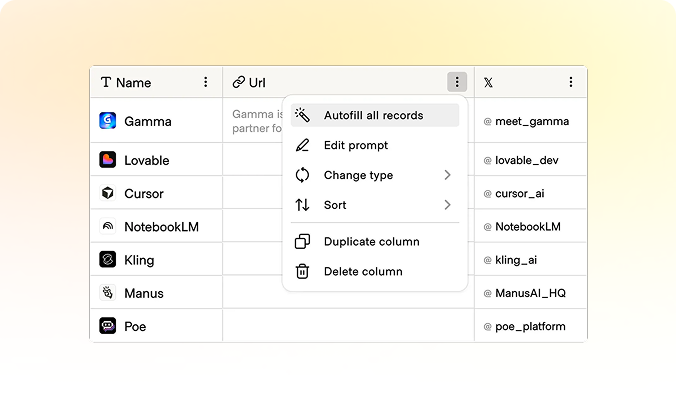
Task: Choose Edit prompt from the menu
Action: 375,145
